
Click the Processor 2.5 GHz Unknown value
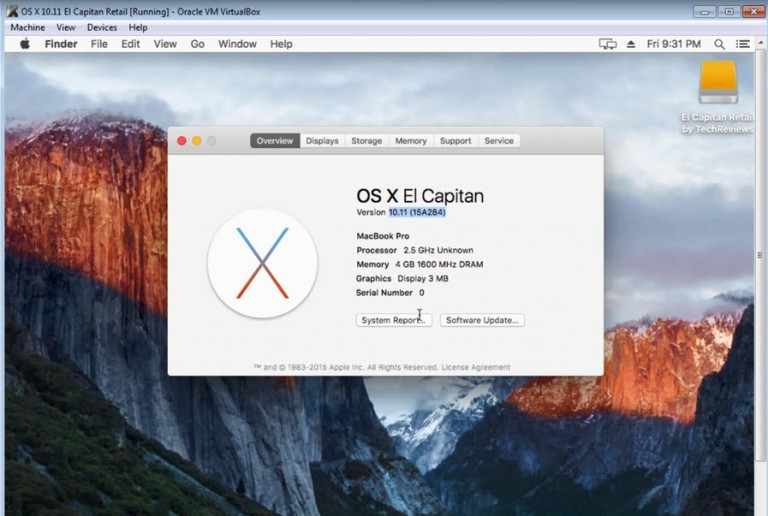[438, 250]
